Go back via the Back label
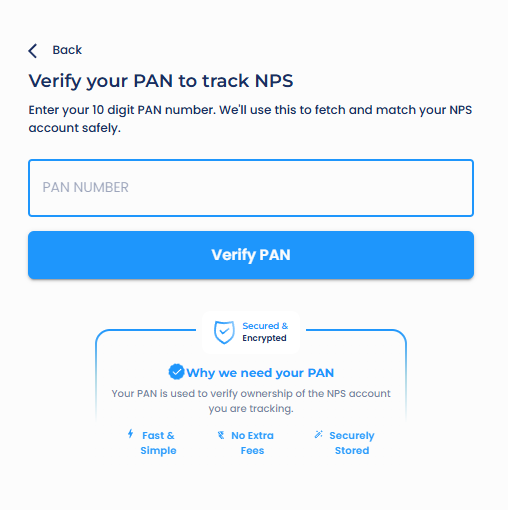The image size is (508, 510). coord(67,50)
